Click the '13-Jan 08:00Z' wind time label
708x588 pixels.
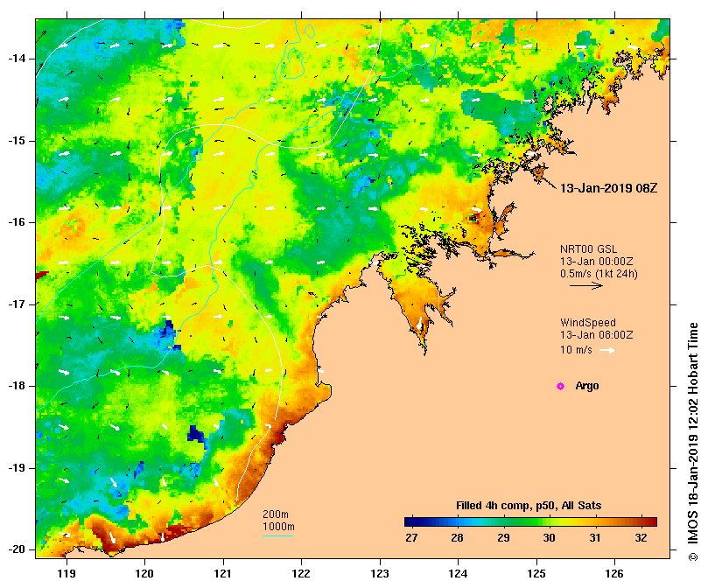pyautogui.click(x=597, y=335)
